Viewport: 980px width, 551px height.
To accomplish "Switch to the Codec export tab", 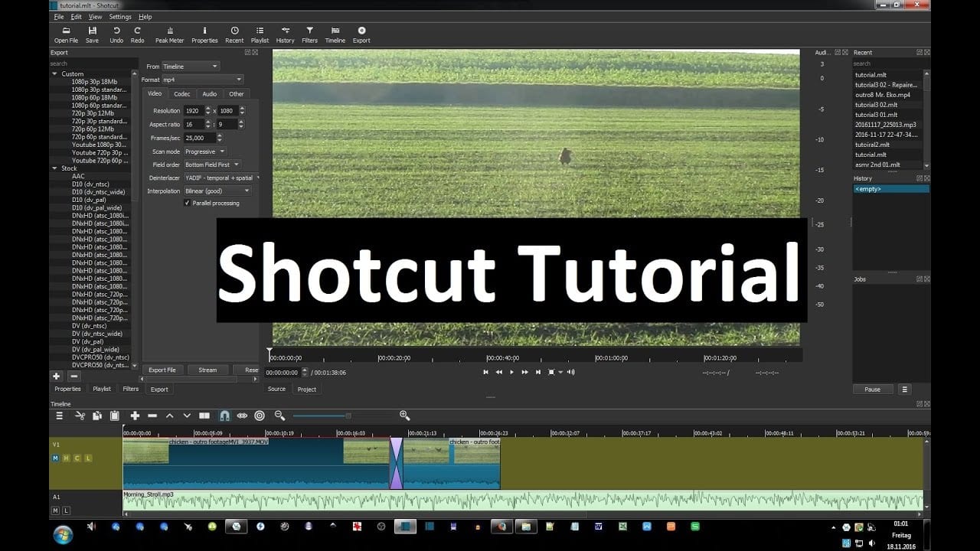I will click(181, 94).
